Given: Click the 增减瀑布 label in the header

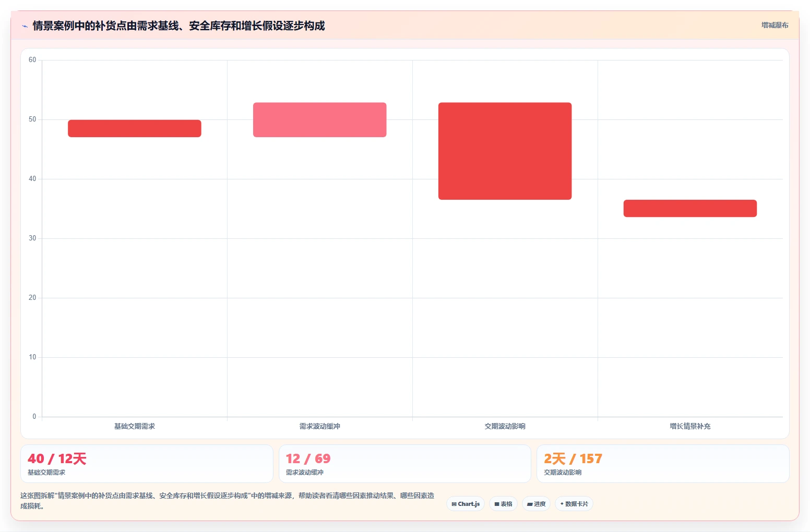Looking at the screenshot, I should coord(775,25).
